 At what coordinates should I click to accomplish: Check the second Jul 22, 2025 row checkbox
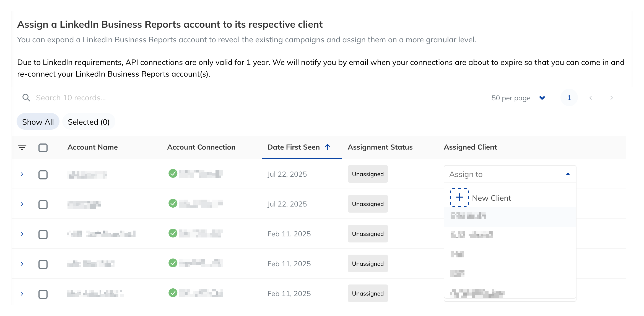tap(43, 205)
